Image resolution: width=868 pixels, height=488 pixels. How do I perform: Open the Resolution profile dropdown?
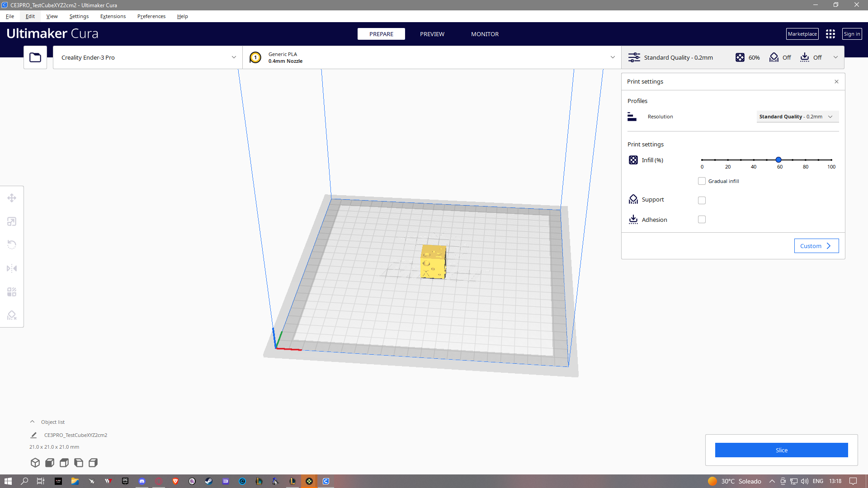(x=797, y=117)
